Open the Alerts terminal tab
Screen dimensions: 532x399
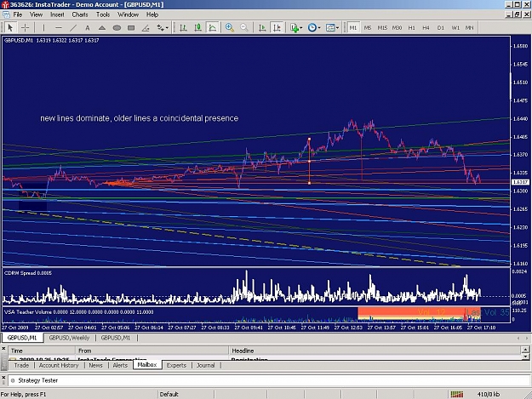[120, 365]
